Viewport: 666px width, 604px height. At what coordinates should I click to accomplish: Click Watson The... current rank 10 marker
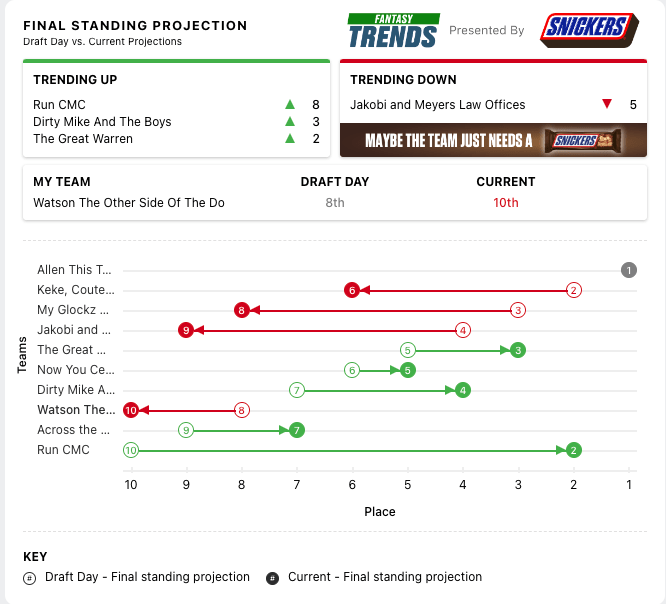point(131,410)
